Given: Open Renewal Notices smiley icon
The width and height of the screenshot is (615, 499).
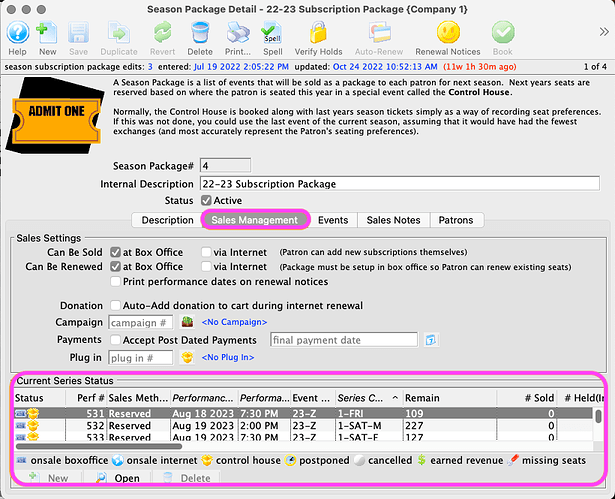Looking at the screenshot, I should (448, 32).
